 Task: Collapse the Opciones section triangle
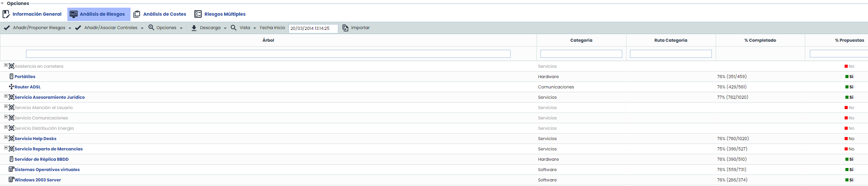pyautogui.click(x=3, y=3)
